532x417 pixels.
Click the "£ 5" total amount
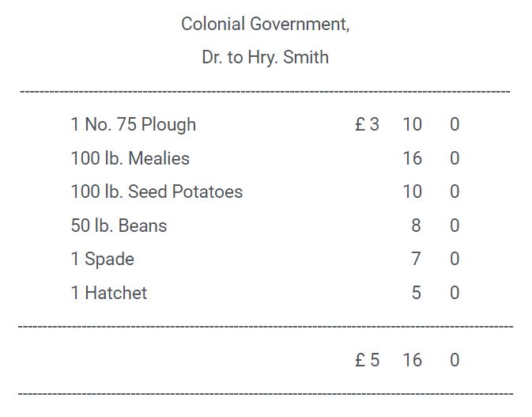point(367,360)
